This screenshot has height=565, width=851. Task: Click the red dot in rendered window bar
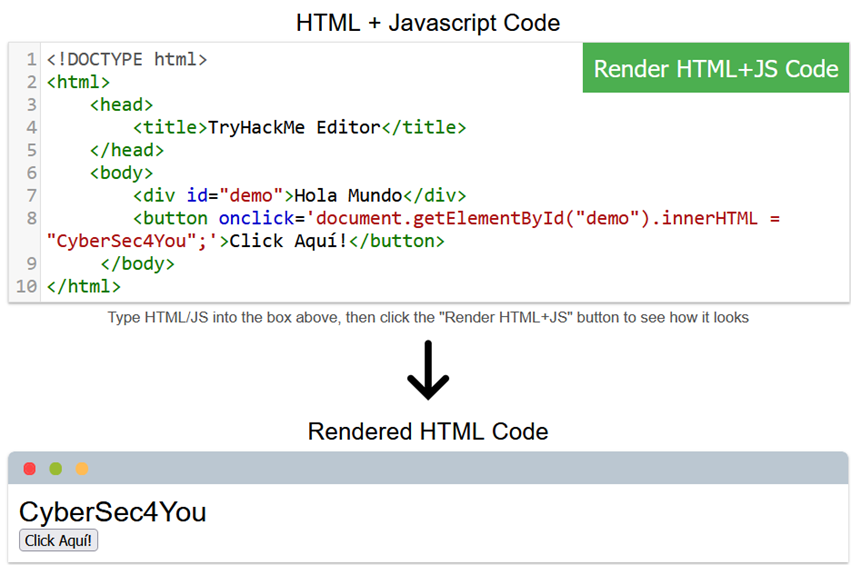click(x=30, y=469)
